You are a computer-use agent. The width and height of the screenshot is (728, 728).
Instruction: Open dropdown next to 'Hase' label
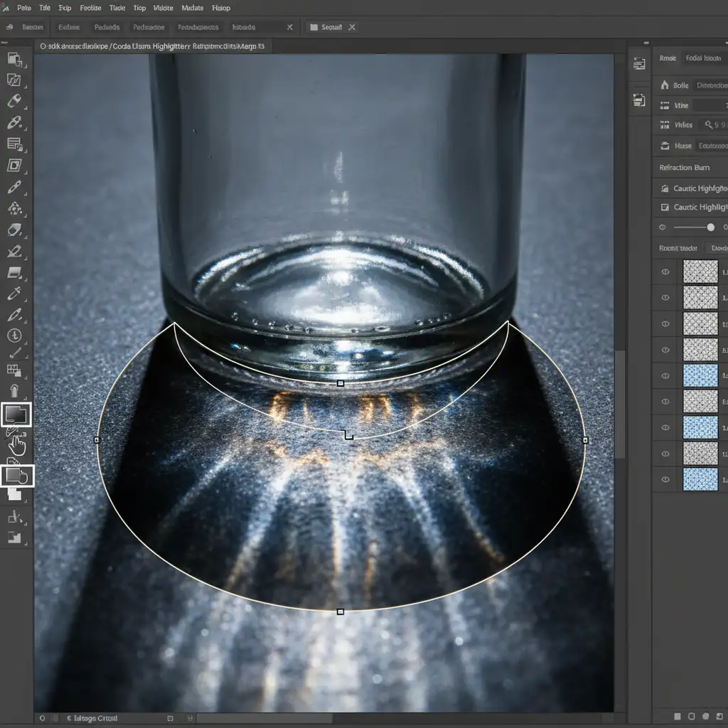[x=710, y=146]
